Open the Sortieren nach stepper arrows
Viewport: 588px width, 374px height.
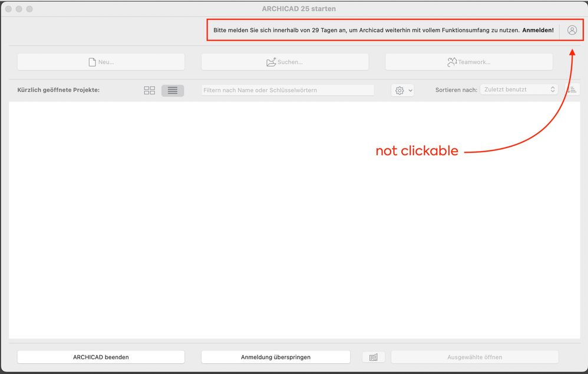(x=553, y=89)
